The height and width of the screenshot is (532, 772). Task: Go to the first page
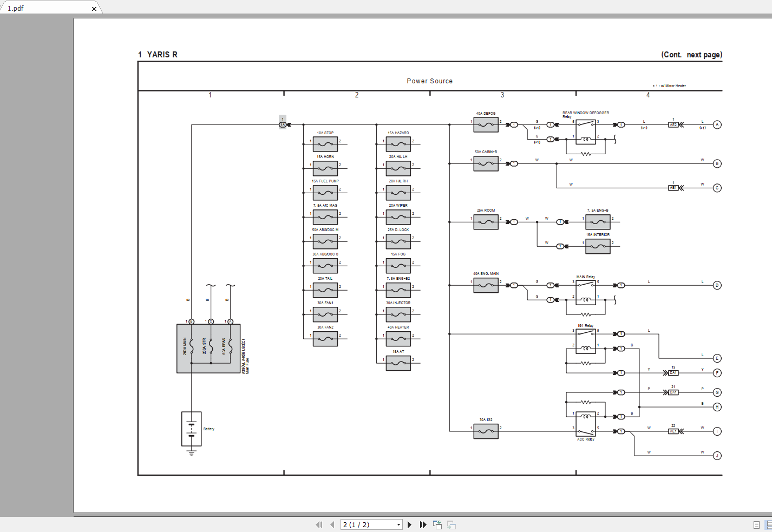[319, 524]
